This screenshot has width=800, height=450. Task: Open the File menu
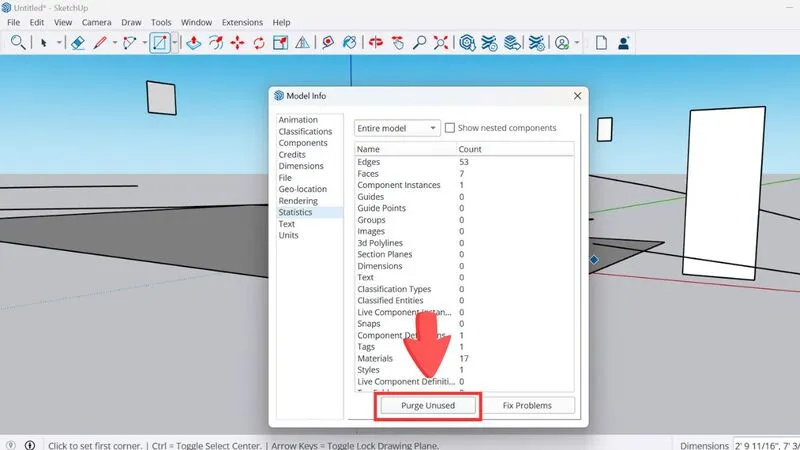(13, 22)
